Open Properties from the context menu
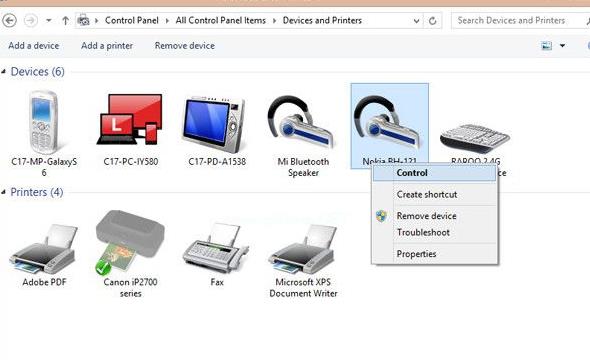Screen dimensions: 590x360 point(434,254)
